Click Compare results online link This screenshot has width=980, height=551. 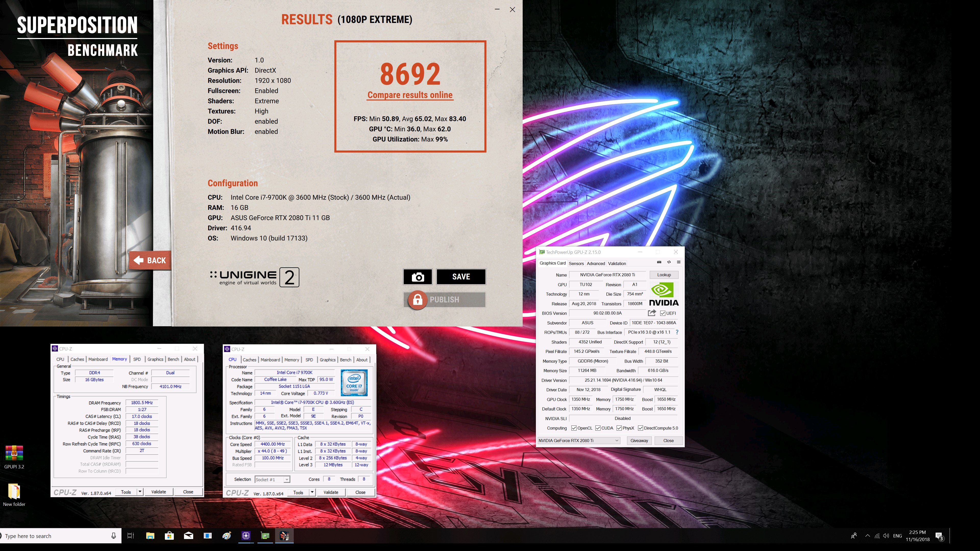(410, 95)
